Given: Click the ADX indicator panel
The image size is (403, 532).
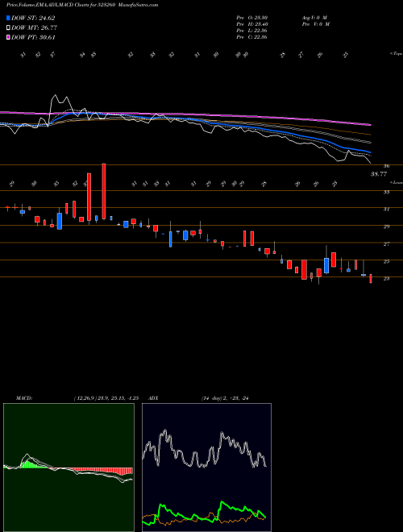Looking at the screenshot, I should coord(206,468).
